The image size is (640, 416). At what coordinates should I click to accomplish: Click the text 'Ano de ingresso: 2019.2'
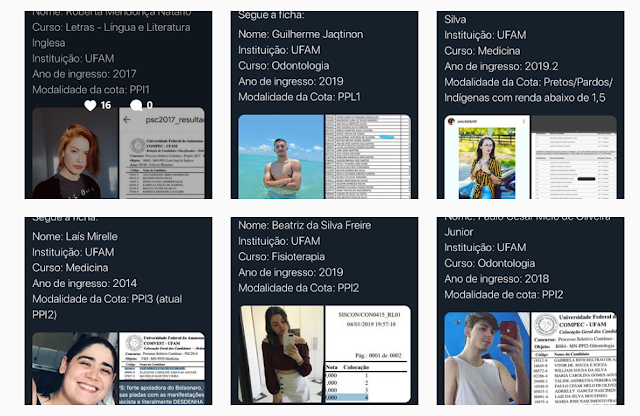[x=501, y=66]
